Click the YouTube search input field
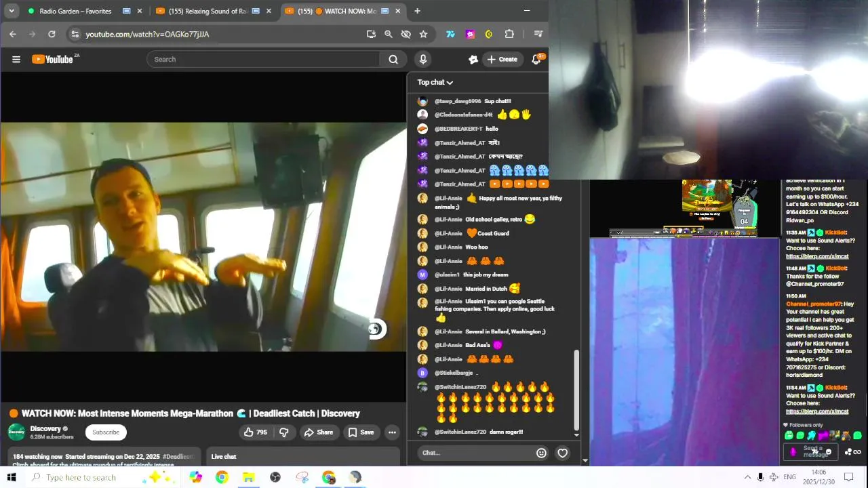Viewport: 868px width, 488px height. [x=263, y=60]
